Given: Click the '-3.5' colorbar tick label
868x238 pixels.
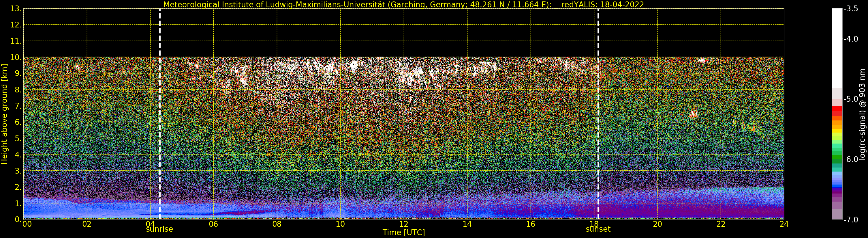Looking at the screenshot, I should (851, 9).
